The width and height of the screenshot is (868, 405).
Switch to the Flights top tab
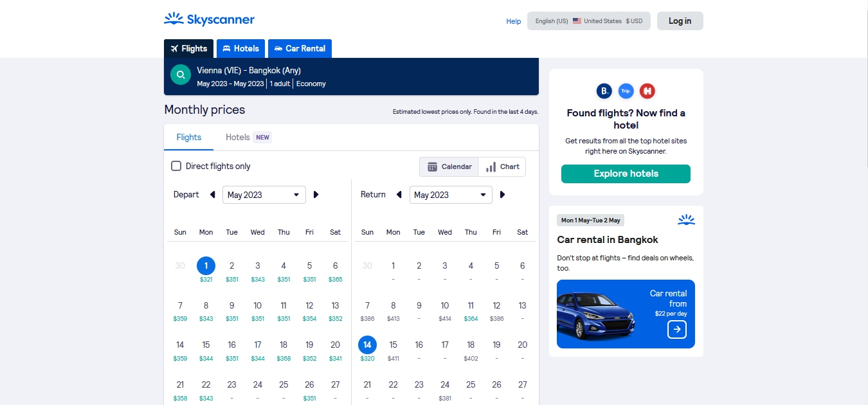tap(188, 48)
